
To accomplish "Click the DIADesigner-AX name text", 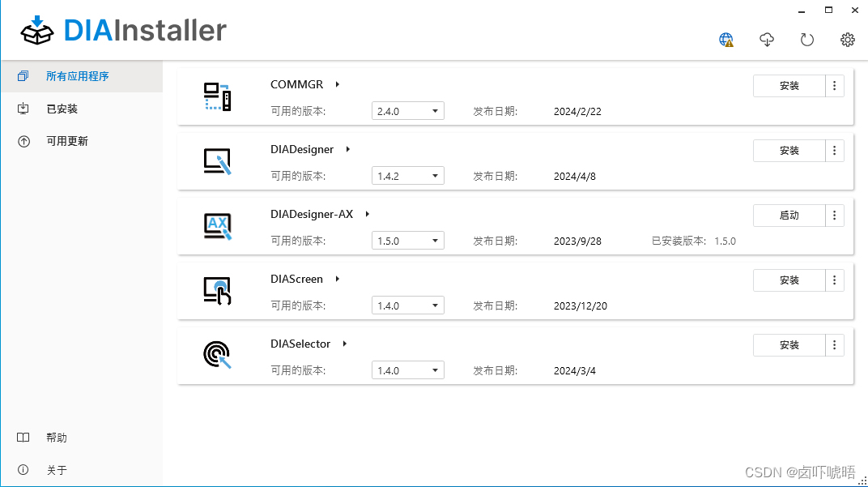I will tap(312, 214).
